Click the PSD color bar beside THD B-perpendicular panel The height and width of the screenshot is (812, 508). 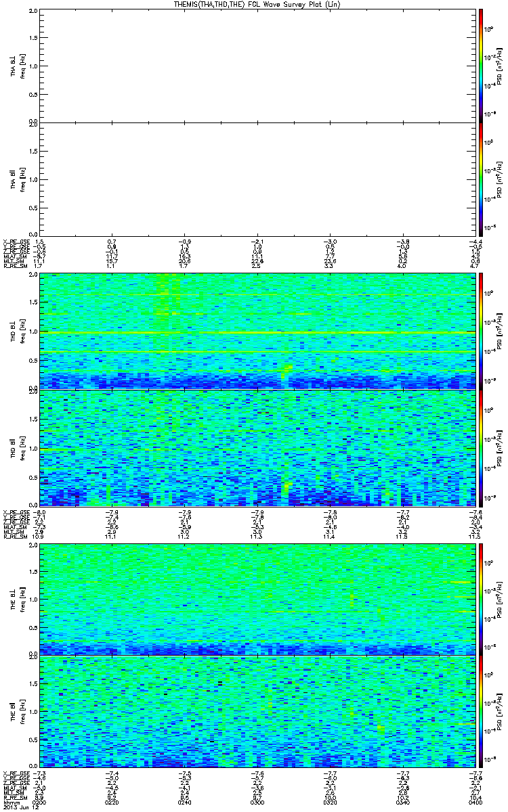tap(481, 331)
